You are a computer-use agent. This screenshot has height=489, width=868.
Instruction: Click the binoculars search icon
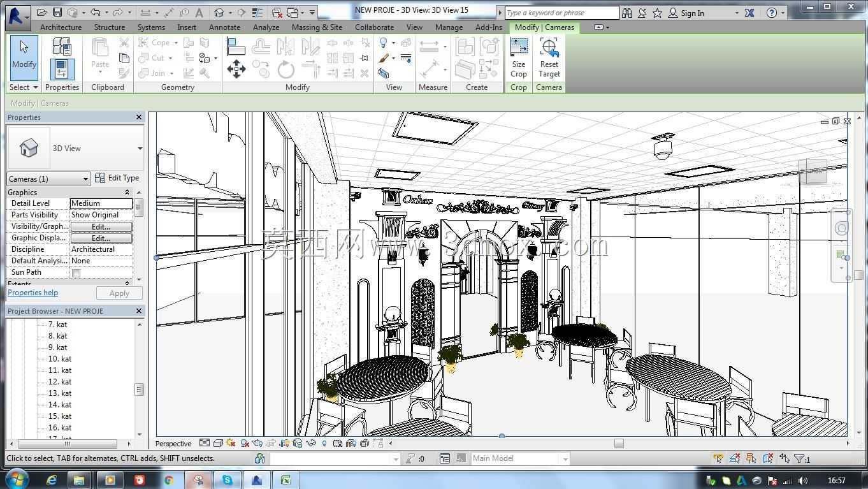click(627, 13)
